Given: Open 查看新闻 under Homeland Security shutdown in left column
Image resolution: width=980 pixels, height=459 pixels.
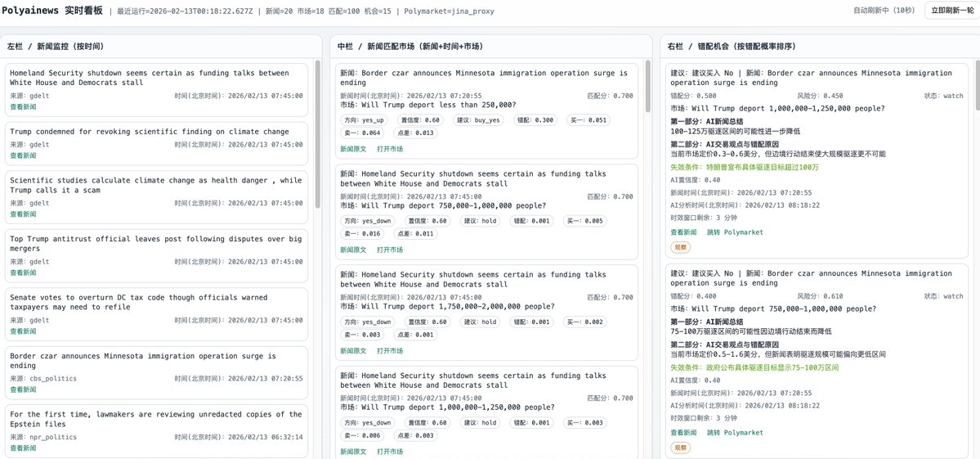Looking at the screenshot, I should 23,107.
